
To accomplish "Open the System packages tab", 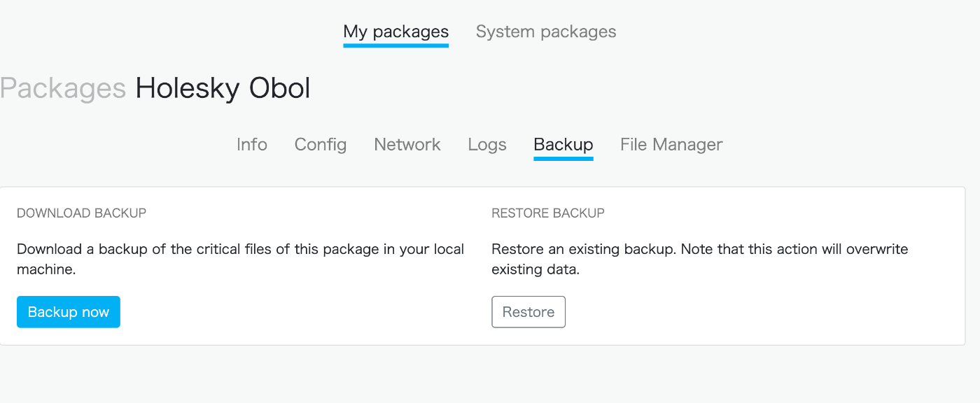I will point(546,31).
